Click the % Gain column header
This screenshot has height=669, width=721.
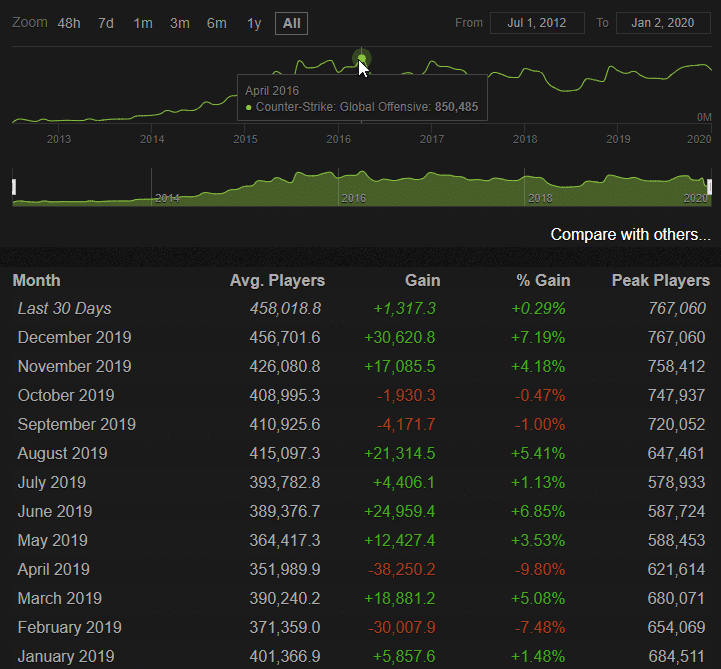click(x=543, y=280)
